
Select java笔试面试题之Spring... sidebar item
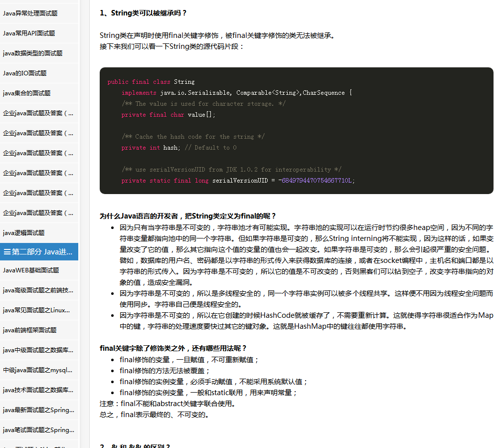tap(38, 430)
